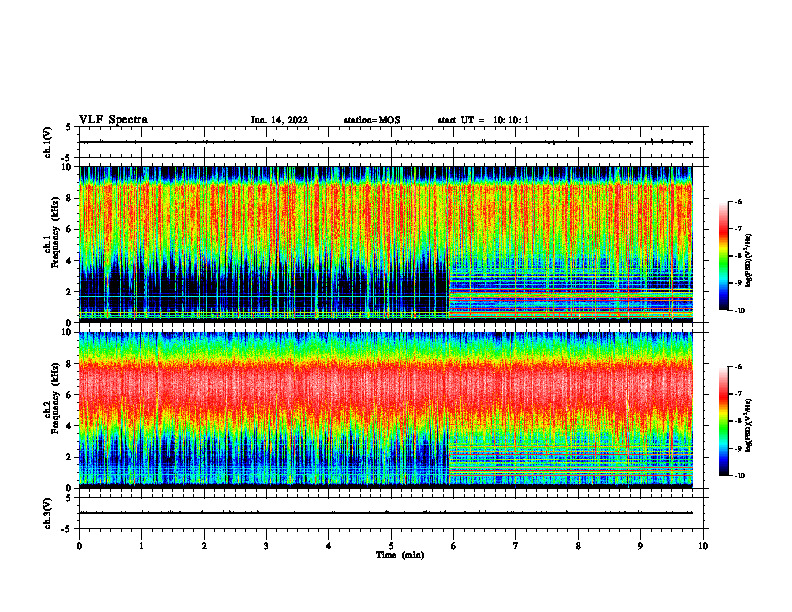This screenshot has height=612, width=792.
Task: Click the -10 label on ch.1 colorbar
Action: [x=739, y=311]
